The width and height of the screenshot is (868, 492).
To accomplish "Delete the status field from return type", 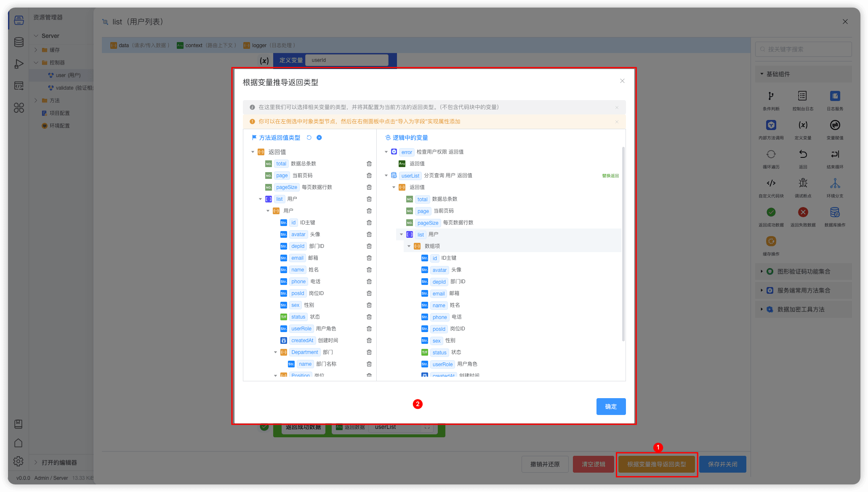I will (x=369, y=317).
